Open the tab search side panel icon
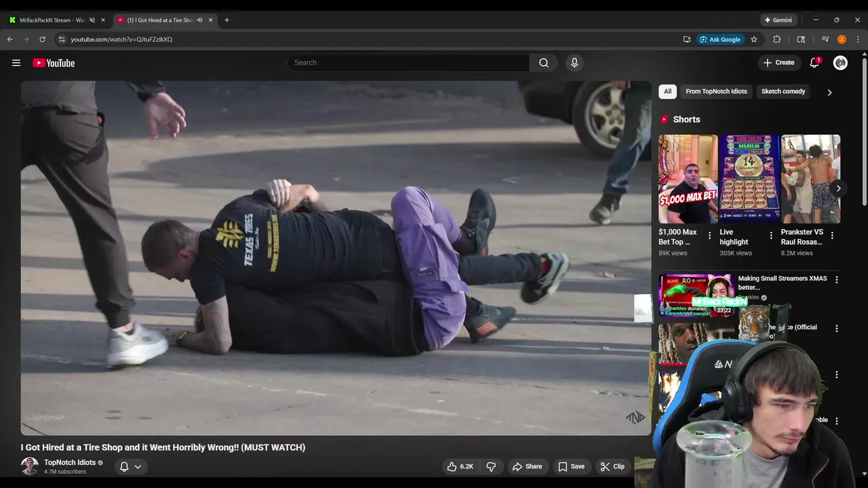The width and height of the screenshot is (868, 488). pos(801,39)
